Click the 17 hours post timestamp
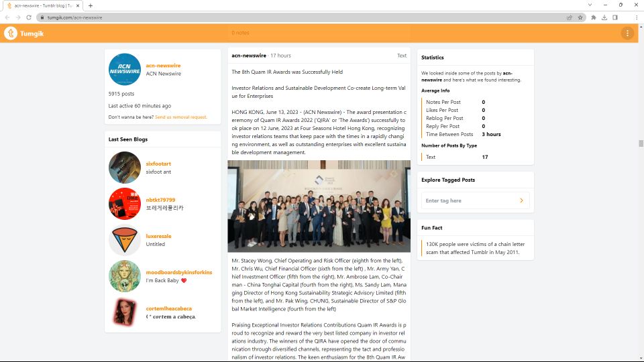This screenshot has height=362, width=644. (280, 56)
